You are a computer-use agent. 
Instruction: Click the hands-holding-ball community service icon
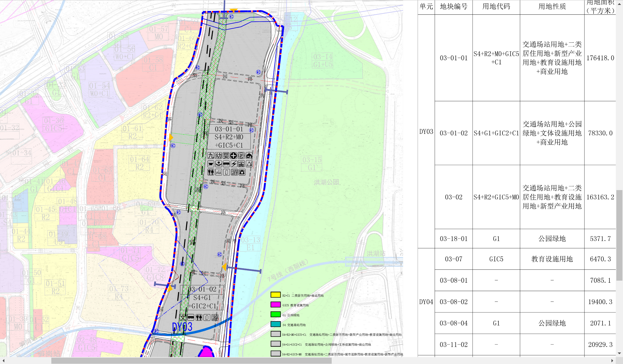(x=219, y=164)
